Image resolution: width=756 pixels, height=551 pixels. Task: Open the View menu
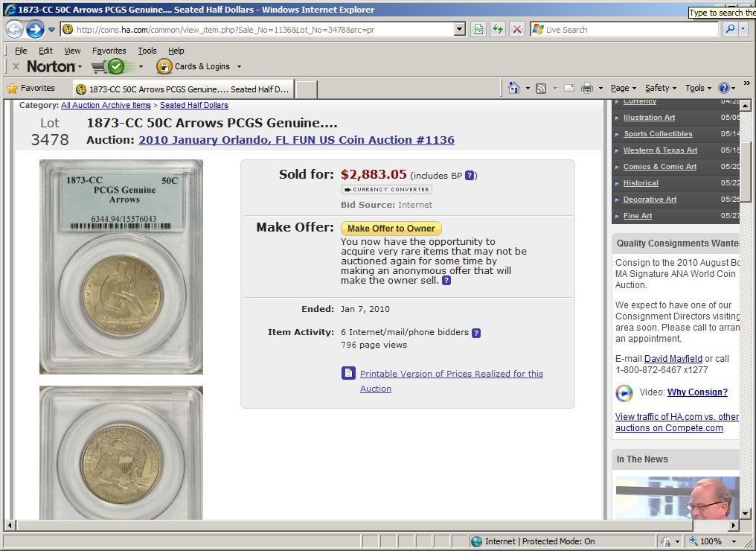[x=72, y=51]
